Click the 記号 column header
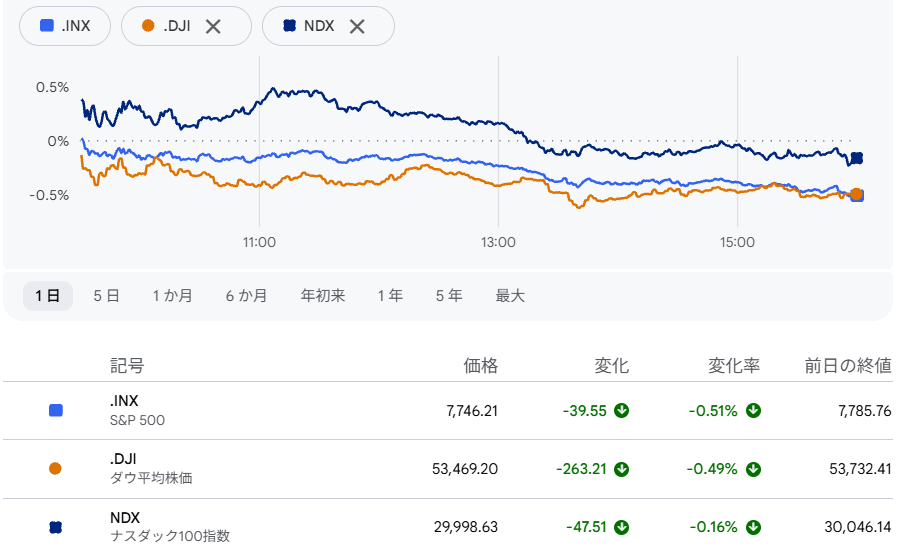Screen dimensions: 910x560 coord(127,366)
